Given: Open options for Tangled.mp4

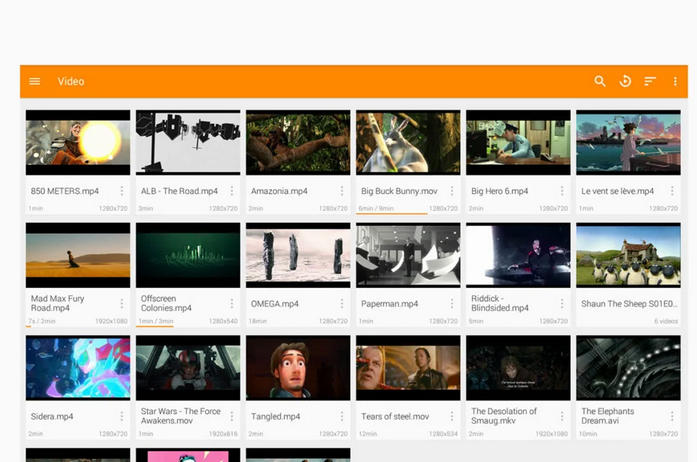Looking at the screenshot, I should click(342, 416).
